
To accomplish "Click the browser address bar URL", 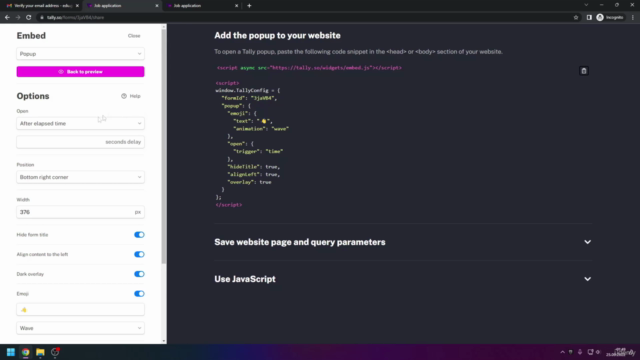I will (x=76, y=18).
